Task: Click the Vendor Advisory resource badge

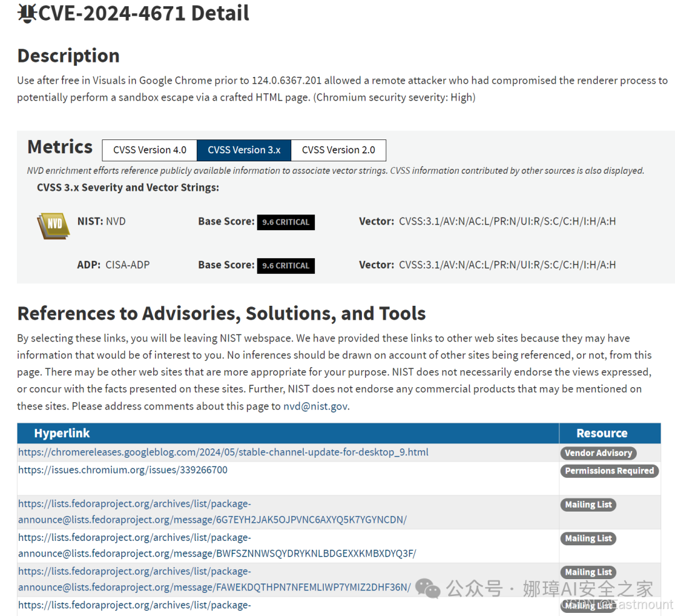Action: point(598,453)
